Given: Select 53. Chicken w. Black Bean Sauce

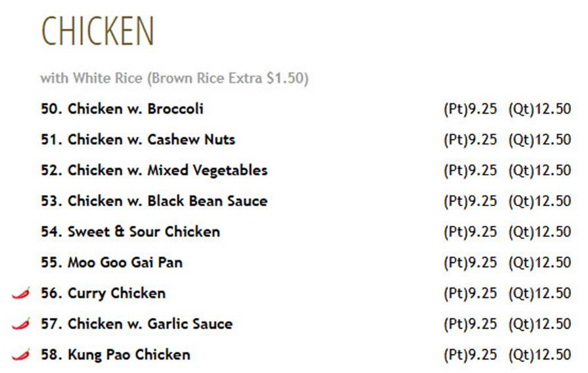Looking at the screenshot, I should [x=154, y=201].
